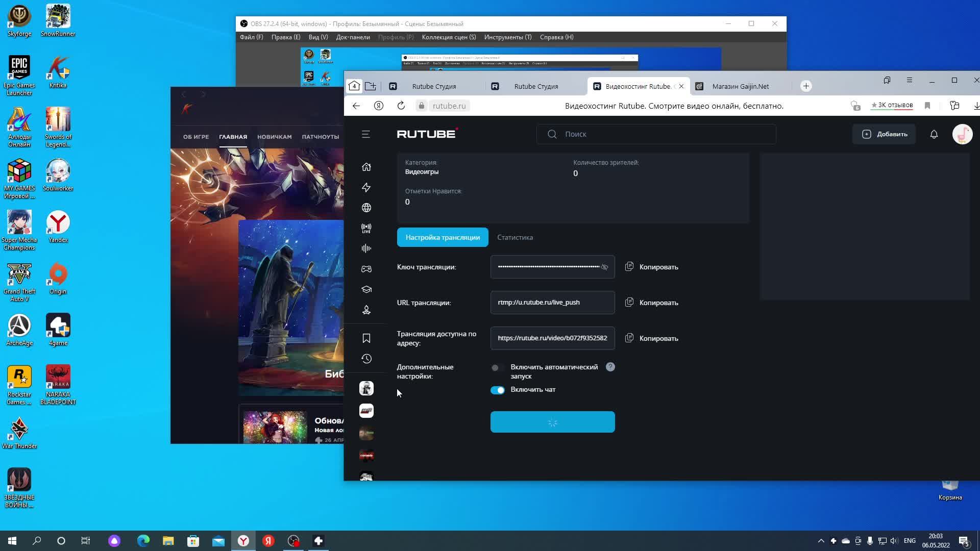980x551 pixels.
Task: Open the Rutube home sidebar icon
Action: (x=366, y=167)
